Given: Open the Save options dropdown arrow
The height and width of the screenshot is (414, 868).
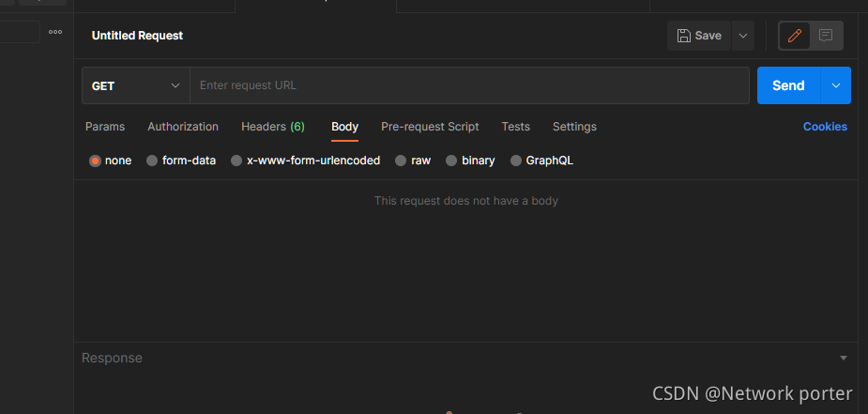Looking at the screenshot, I should [x=743, y=36].
